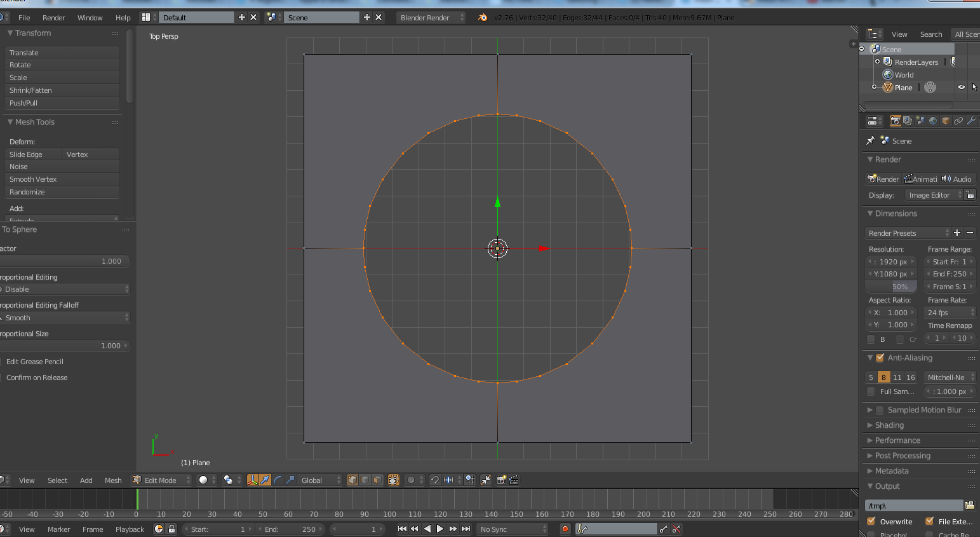Click the Animation render button
The width and height of the screenshot is (980, 537).
921,179
